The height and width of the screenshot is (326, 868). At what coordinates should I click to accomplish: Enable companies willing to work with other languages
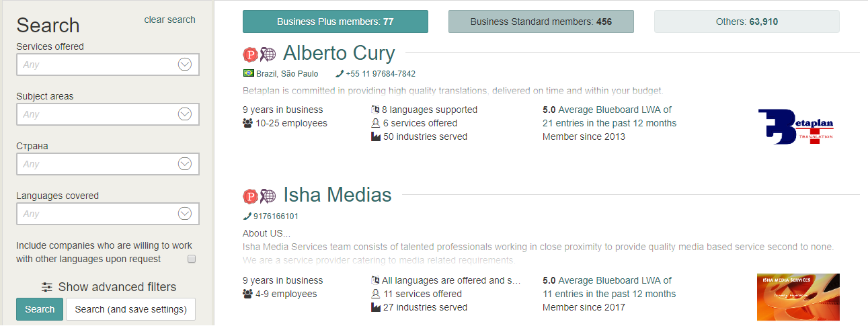click(x=192, y=259)
